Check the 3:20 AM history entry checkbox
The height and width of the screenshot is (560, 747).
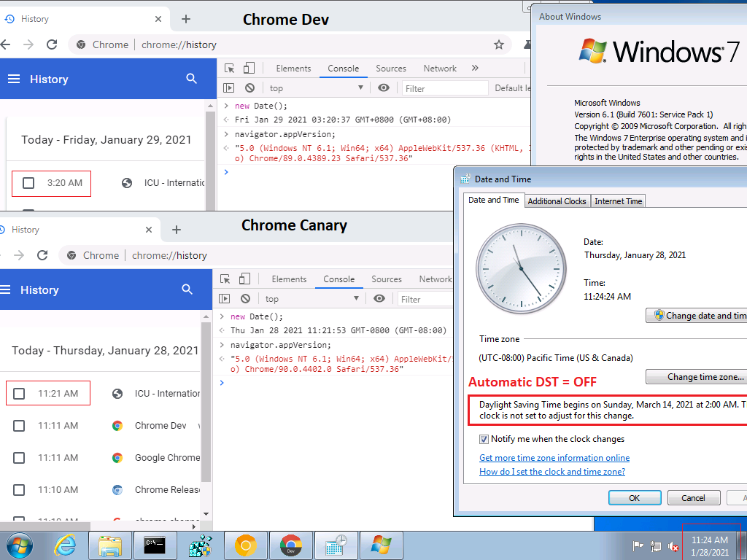[28, 183]
